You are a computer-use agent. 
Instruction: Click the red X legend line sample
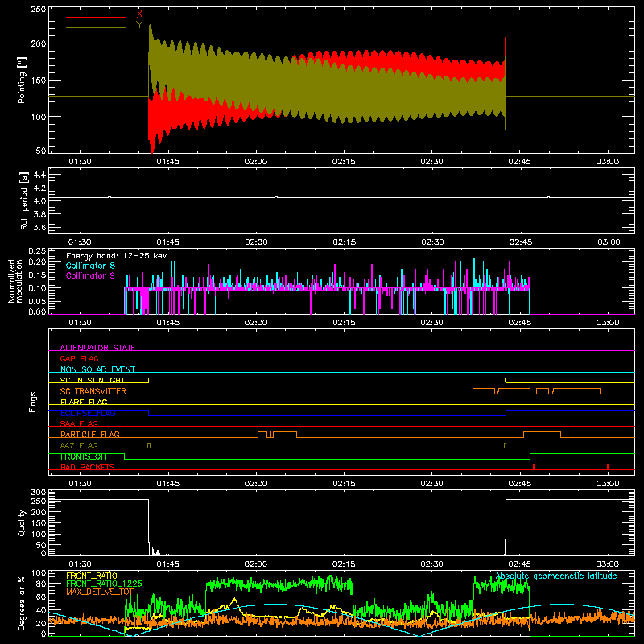(95, 17)
